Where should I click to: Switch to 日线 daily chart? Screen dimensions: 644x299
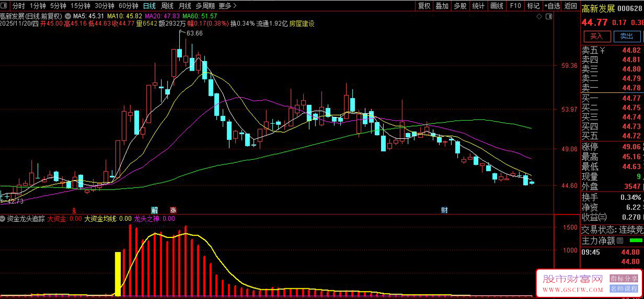(x=149, y=6)
